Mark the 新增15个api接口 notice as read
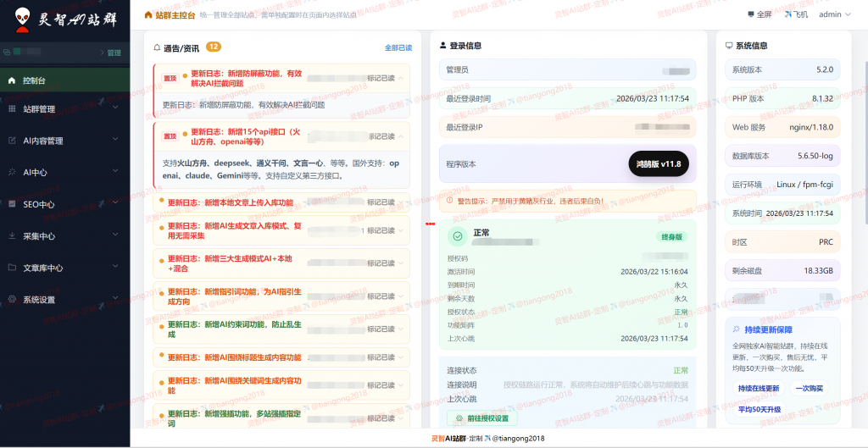This screenshot has height=448, width=868. click(x=381, y=136)
